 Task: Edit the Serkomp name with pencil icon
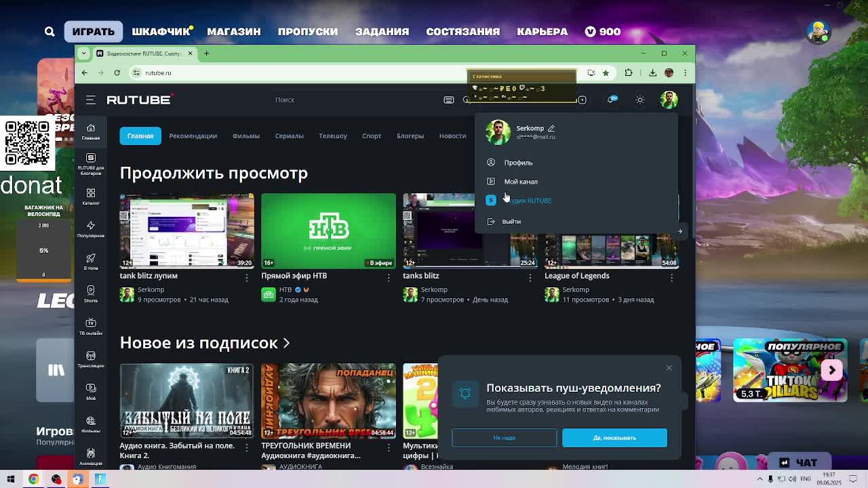551,128
